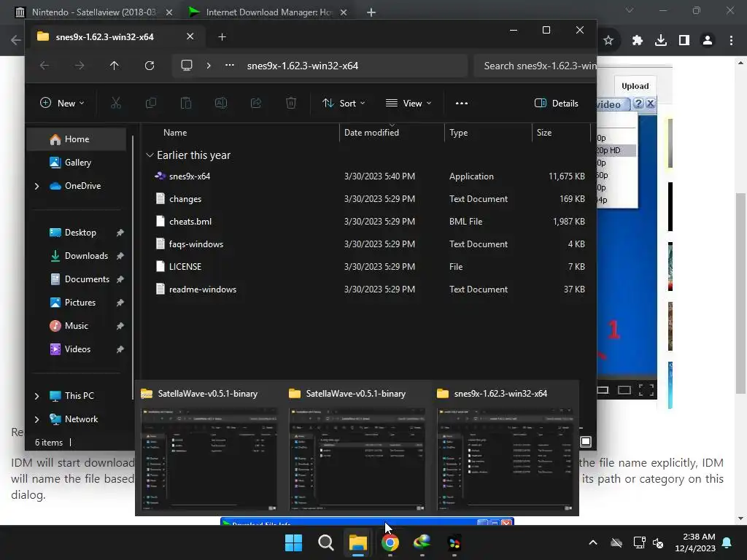Viewport: 747px width, 560px height.
Task: Click the Explorer Forward navigation arrow
Action: coord(79,66)
